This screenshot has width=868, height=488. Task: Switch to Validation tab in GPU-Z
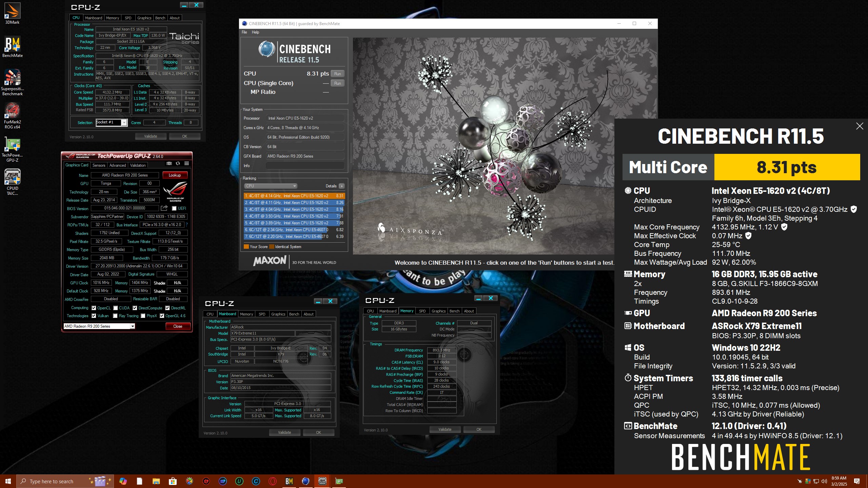click(138, 165)
